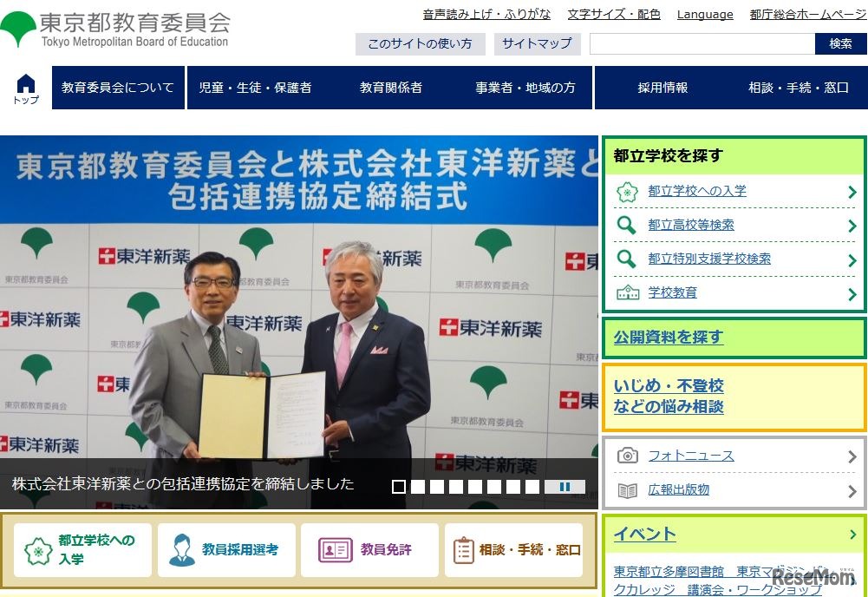Click flower icon on bottom 都立学校への入学 card
This screenshot has width=868, height=597.
[x=38, y=551]
